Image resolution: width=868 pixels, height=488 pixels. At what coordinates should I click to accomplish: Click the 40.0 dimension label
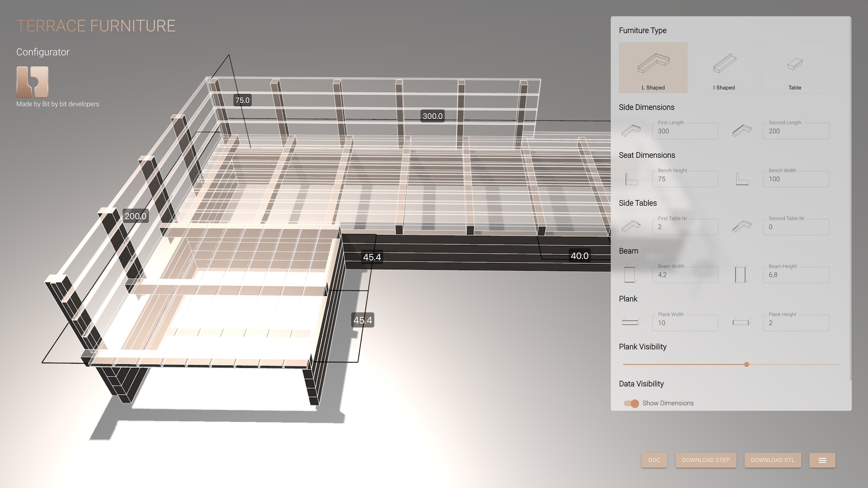coord(580,256)
